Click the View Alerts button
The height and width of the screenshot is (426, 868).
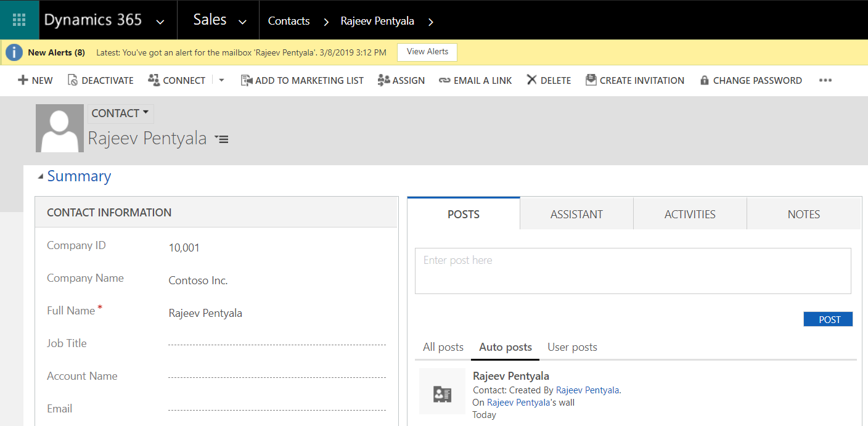pyautogui.click(x=427, y=52)
